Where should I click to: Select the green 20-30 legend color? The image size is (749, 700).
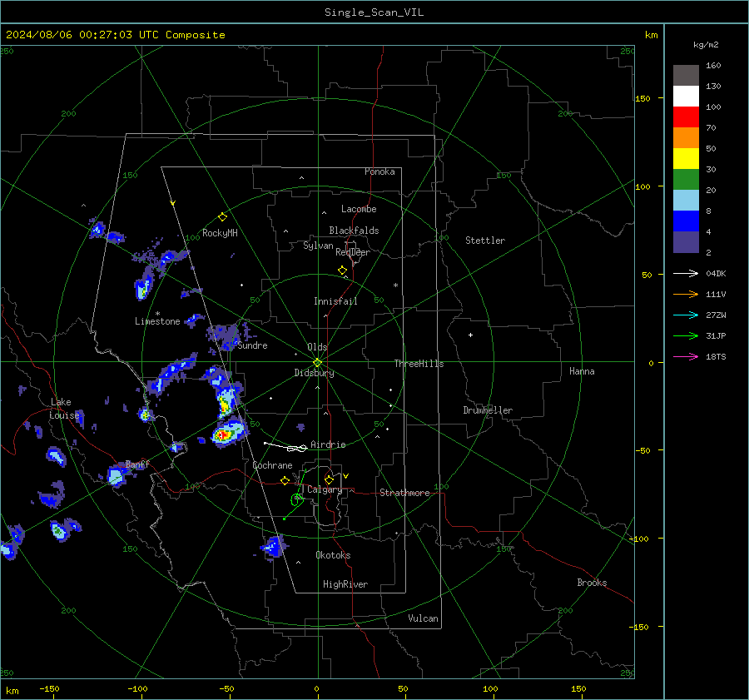tap(686, 179)
